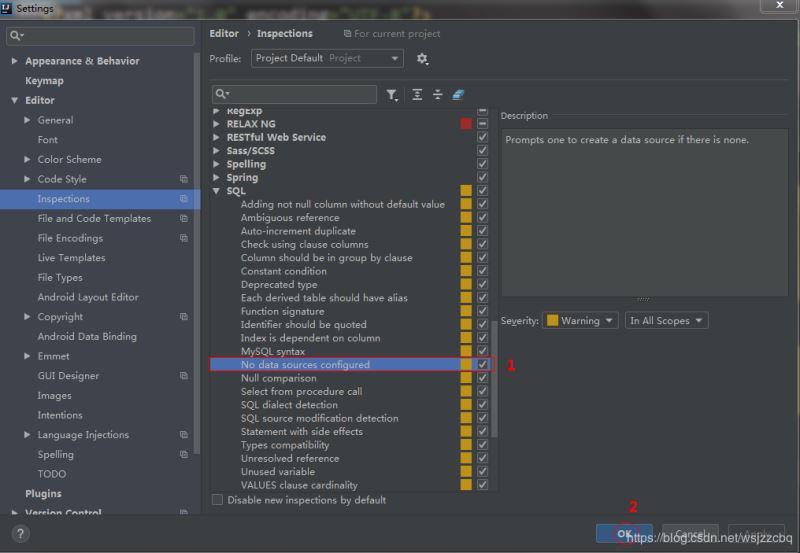Viewport: 800px width, 553px height.
Task: Expand Appearance & Behavior section
Action: (14, 61)
